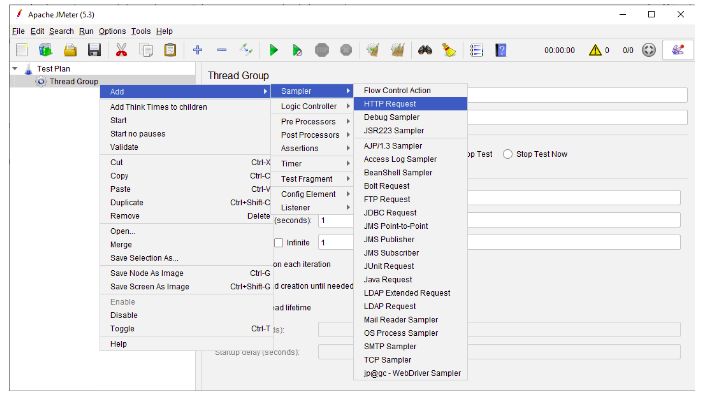Expand the Assertions submenu
This screenshot has height=398, width=701.
click(312, 148)
